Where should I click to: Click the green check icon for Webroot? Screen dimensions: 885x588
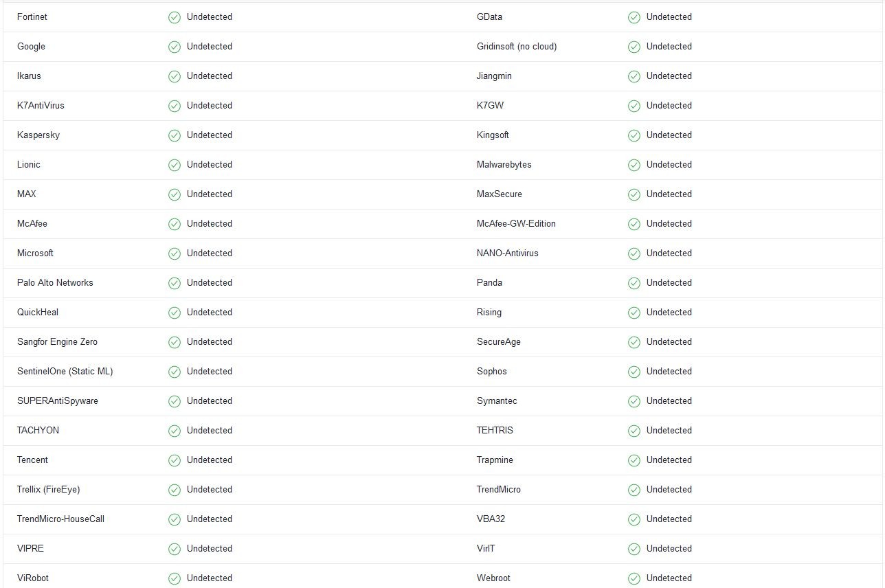634,578
